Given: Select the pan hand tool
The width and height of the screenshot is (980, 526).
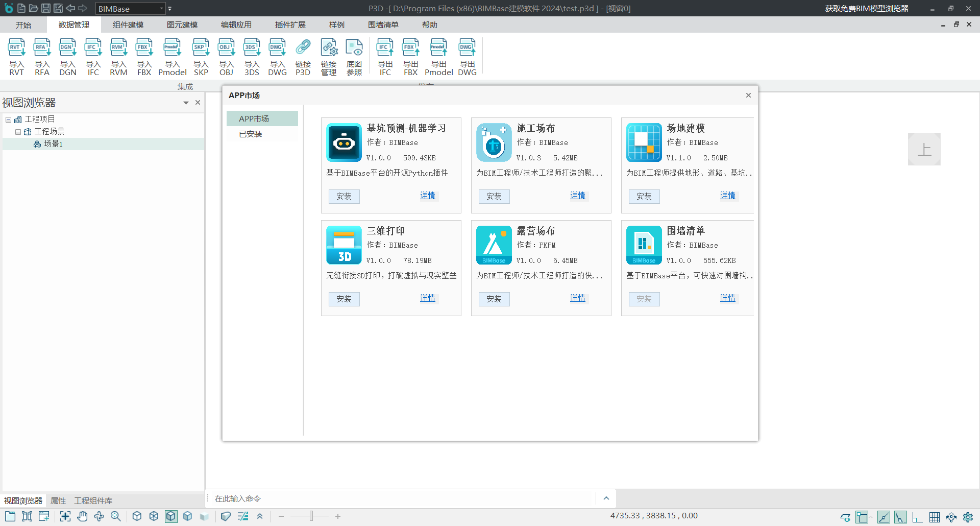Looking at the screenshot, I should tap(82, 516).
